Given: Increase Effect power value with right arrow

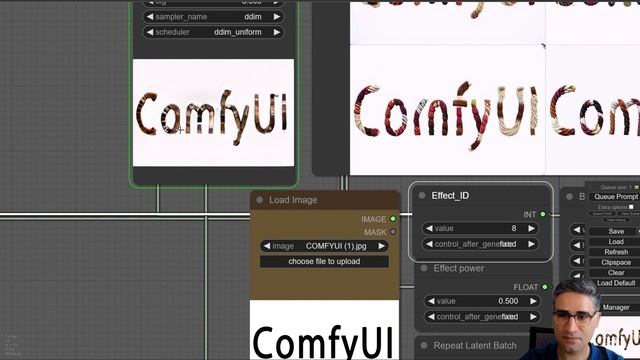Looking at the screenshot, I should 533,301.
